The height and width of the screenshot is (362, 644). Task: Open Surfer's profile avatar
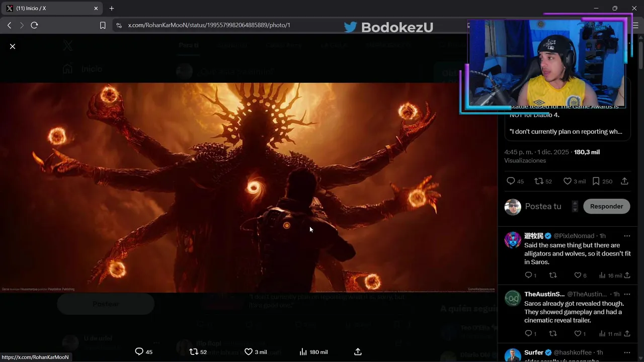pos(513,355)
